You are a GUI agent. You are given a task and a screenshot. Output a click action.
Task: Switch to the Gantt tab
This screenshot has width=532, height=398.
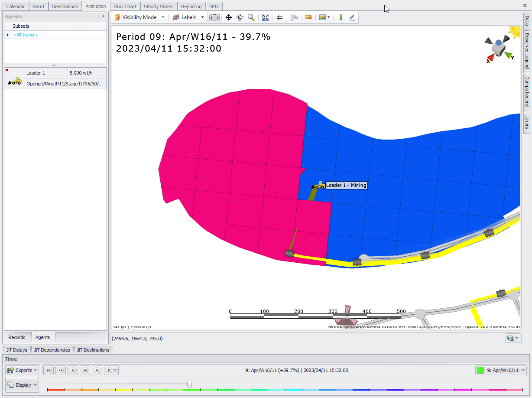tap(39, 7)
